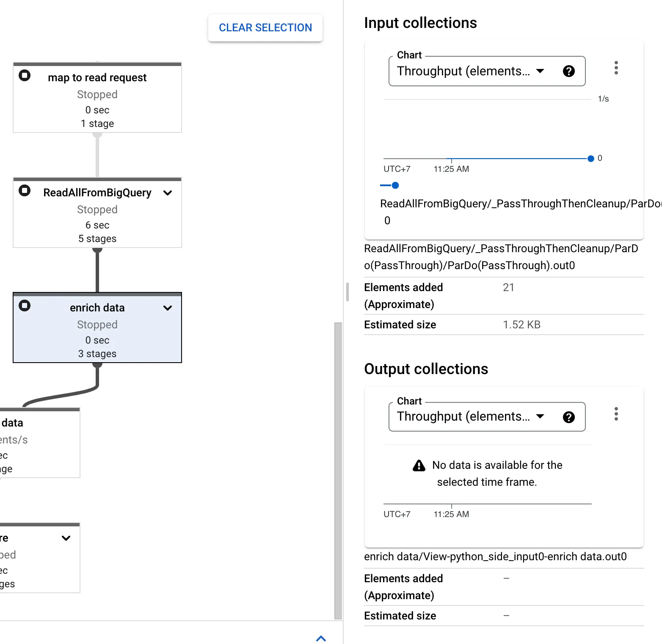Open more options menu for Output collections chart
The image size is (662, 644).
click(616, 414)
